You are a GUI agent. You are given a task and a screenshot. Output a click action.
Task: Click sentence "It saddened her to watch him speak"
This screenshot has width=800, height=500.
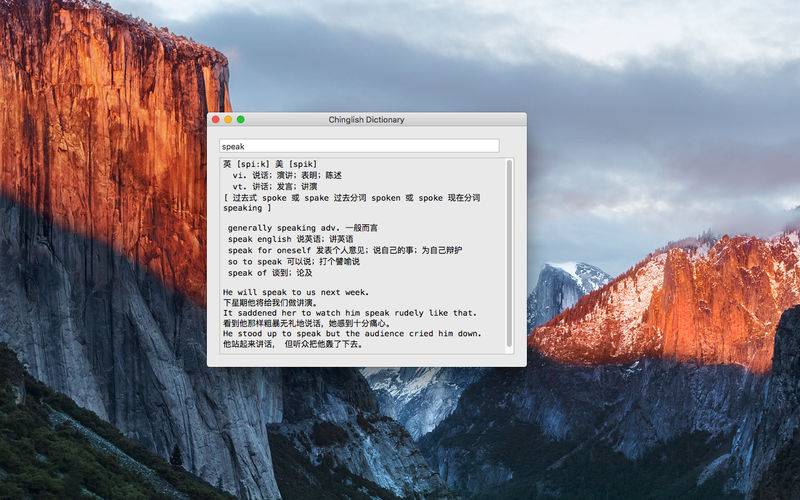coord(305,313)
